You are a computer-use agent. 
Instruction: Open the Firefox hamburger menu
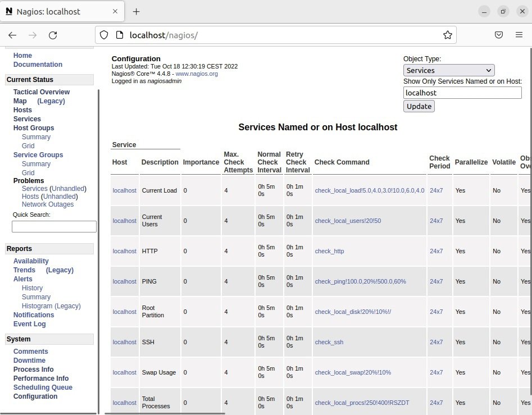(519, 35)
